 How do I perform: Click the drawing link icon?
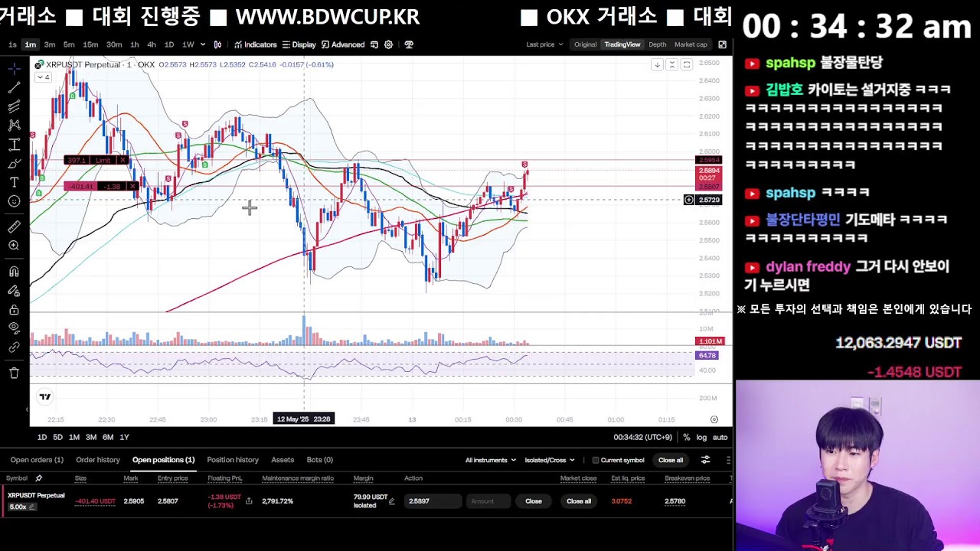tap(14, 347)
